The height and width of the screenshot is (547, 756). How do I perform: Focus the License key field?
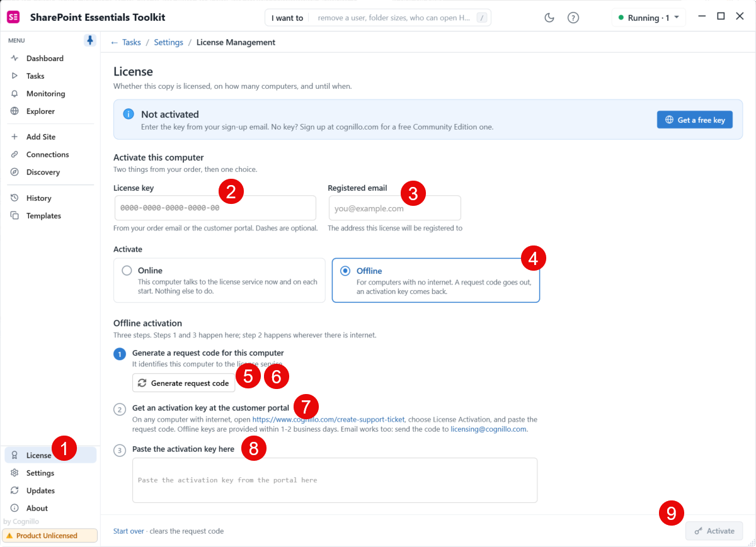(x=215, y=208)
